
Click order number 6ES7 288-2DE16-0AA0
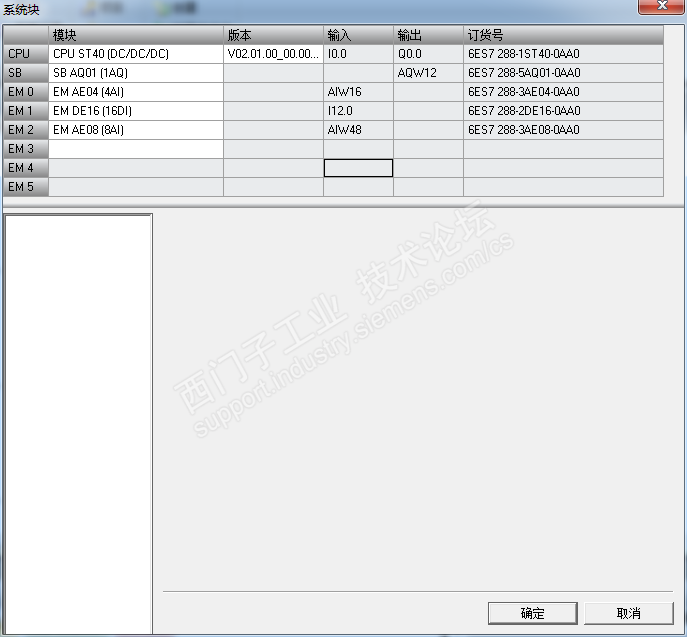pos(563,111)
